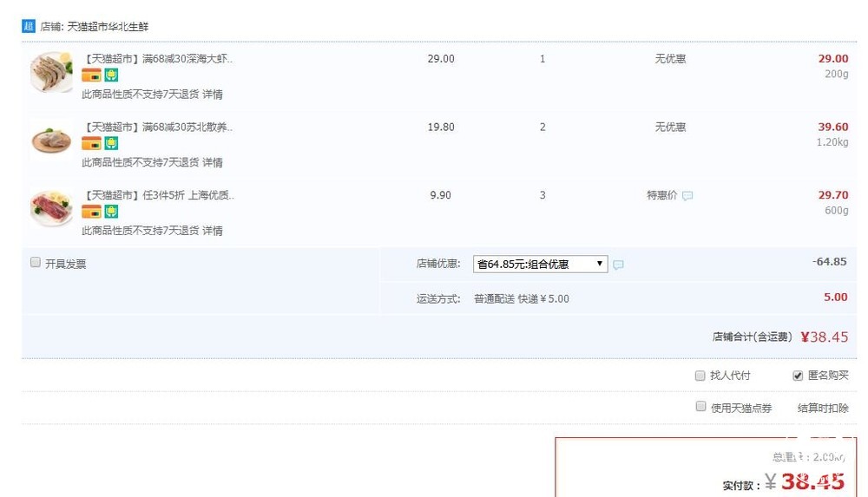Click orange card icon under the 任3件5折 item
The height and width of the screenshot is (497, 868).
[x=91, y=212]
